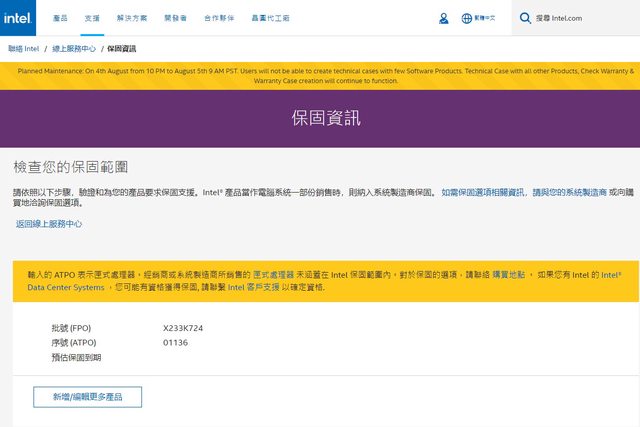Open the 產品 menu
The width and height of the screenshot is (640, 427).
tap(60, 18)
